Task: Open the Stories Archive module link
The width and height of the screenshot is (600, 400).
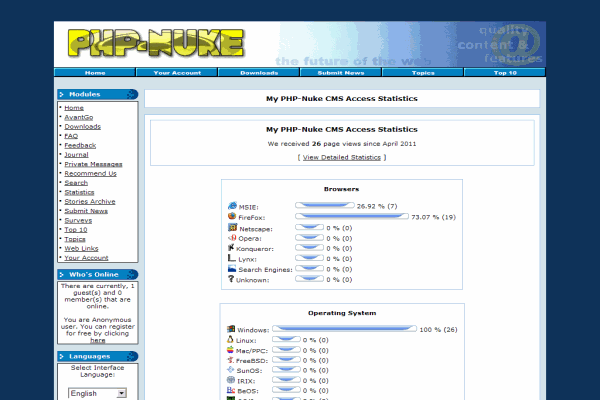Action: pos(90,201)
